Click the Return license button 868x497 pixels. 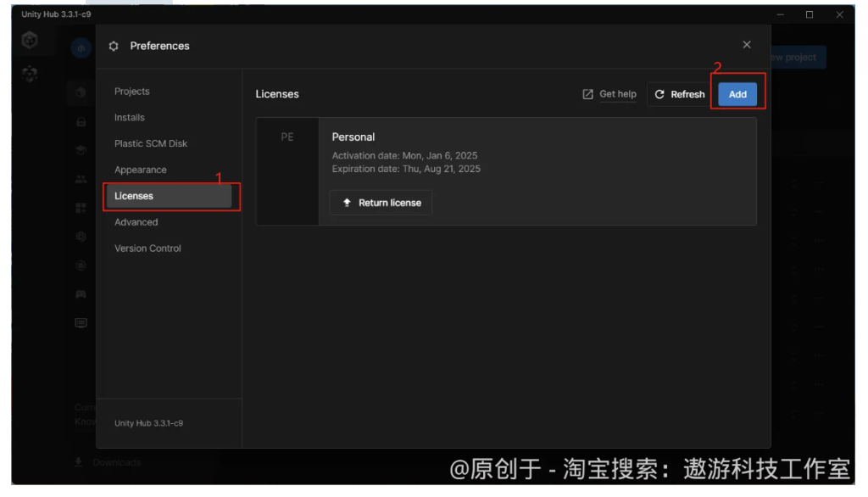(x=381, y=202)
